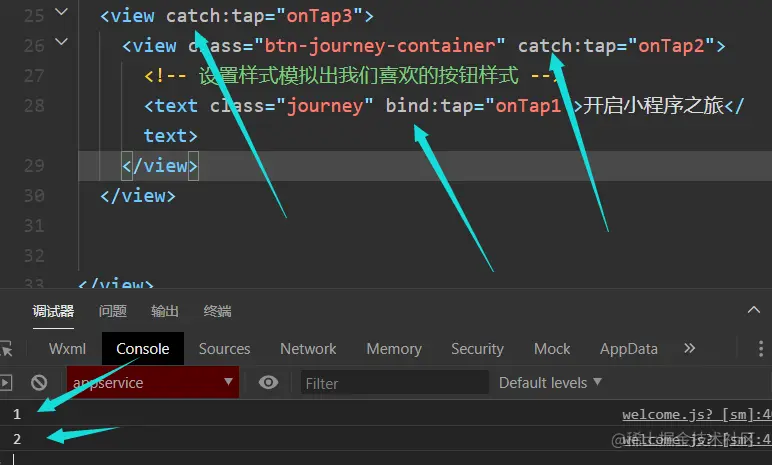Toggle the live expression eye icon
This screenshot has height=465, width=772.
[x=268, y=382]
